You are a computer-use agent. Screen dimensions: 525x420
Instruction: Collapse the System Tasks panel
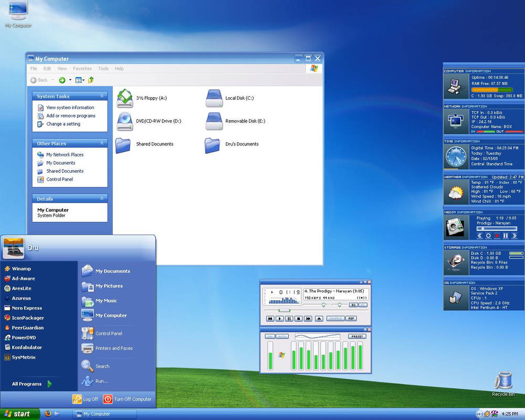click(x=102, y=96)
